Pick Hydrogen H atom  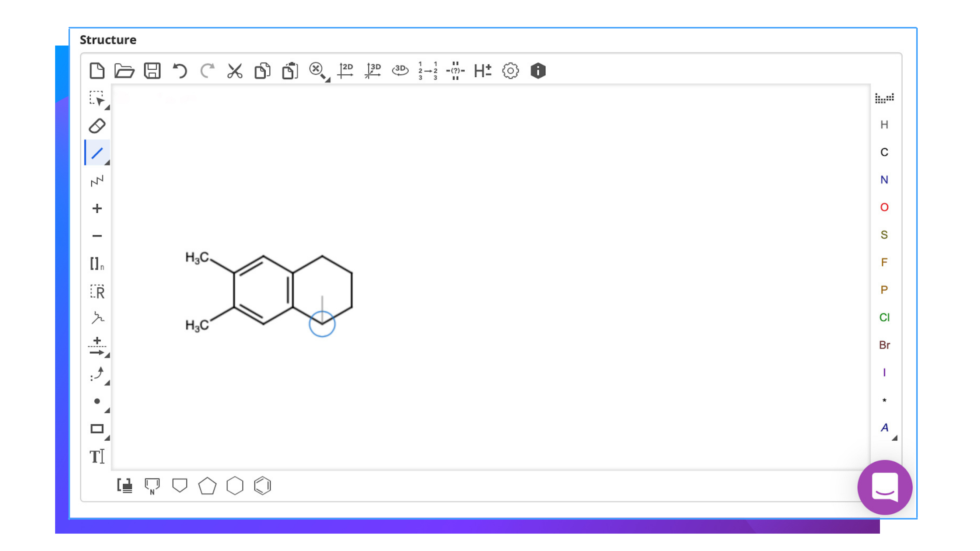(884, 125)
